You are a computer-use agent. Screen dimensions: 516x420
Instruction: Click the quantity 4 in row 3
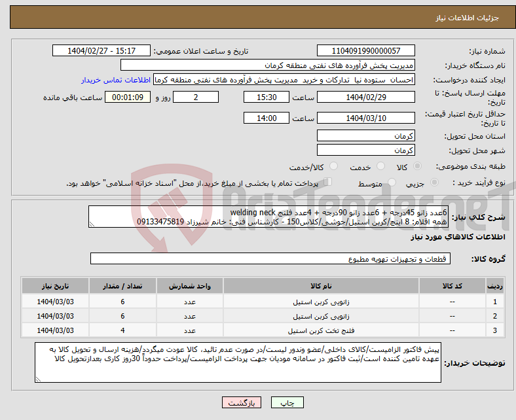(x=122, y=330)
